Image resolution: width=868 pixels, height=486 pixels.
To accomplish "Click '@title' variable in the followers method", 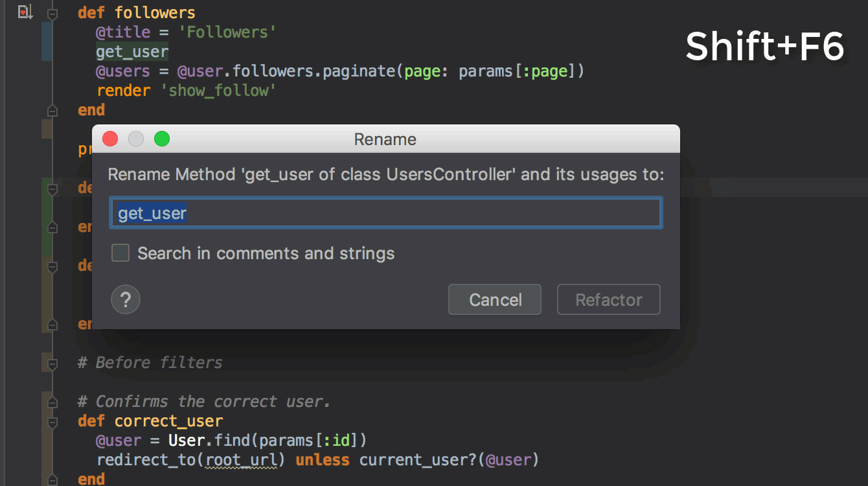I will [123, 32].
